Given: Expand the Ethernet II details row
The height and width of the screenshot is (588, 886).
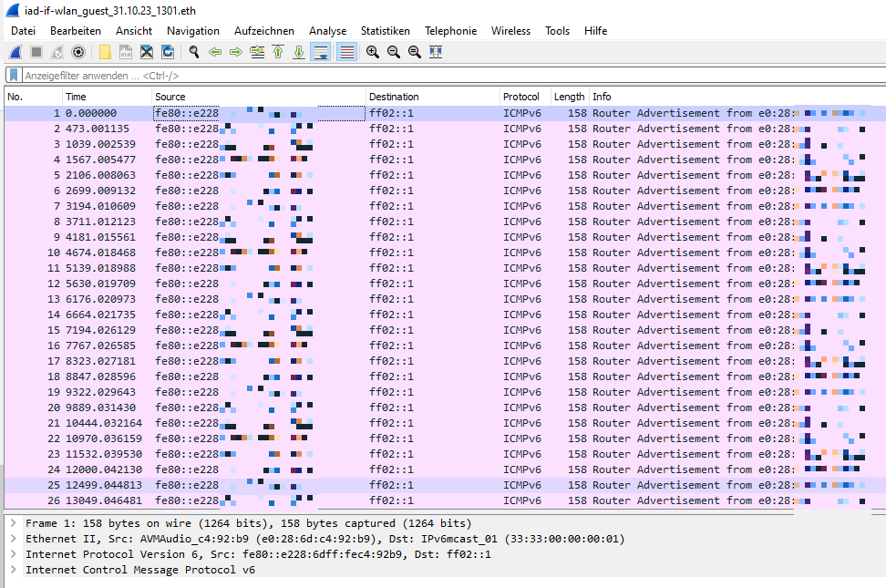Looking at the screenshot, I should [12, 539].
